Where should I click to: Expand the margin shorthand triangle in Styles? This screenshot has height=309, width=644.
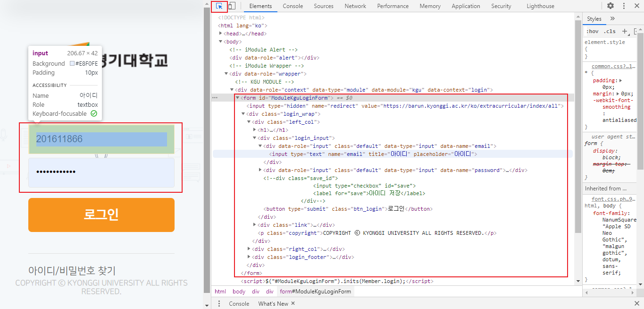point(617,94)
